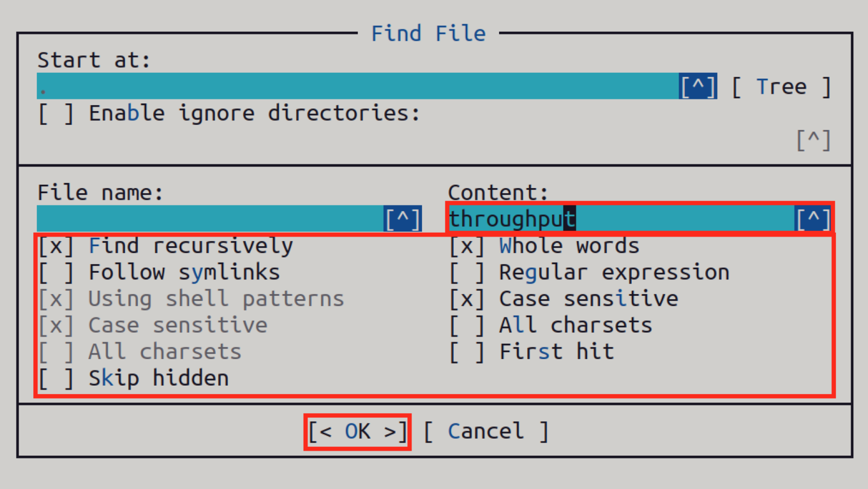868x489 pixels.
Task: Open history dropdown for File name field
Action: tap(402, 219)
